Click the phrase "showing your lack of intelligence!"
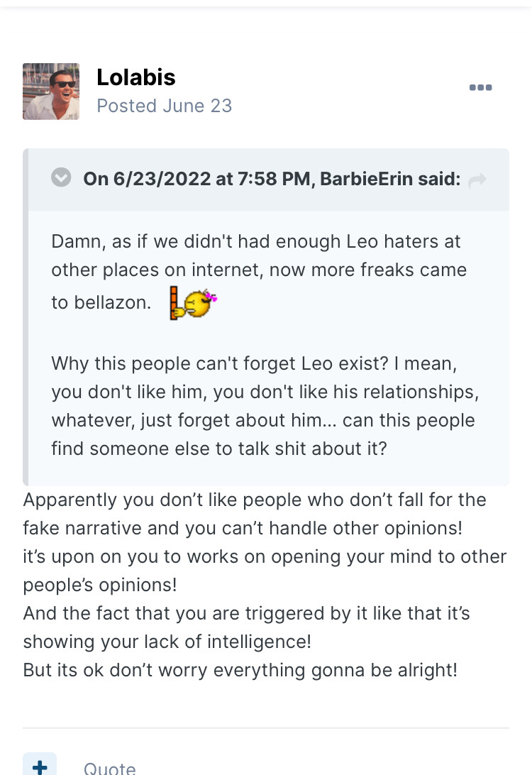 167,642
